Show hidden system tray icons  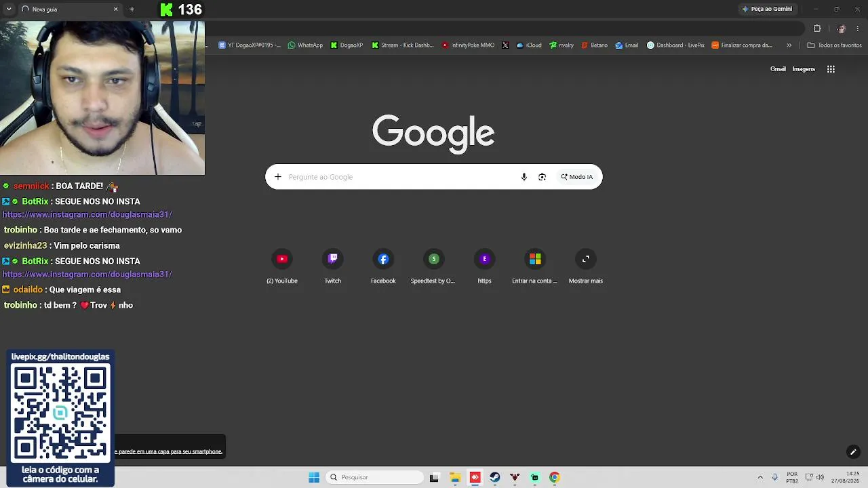click(x=760, y=477)
